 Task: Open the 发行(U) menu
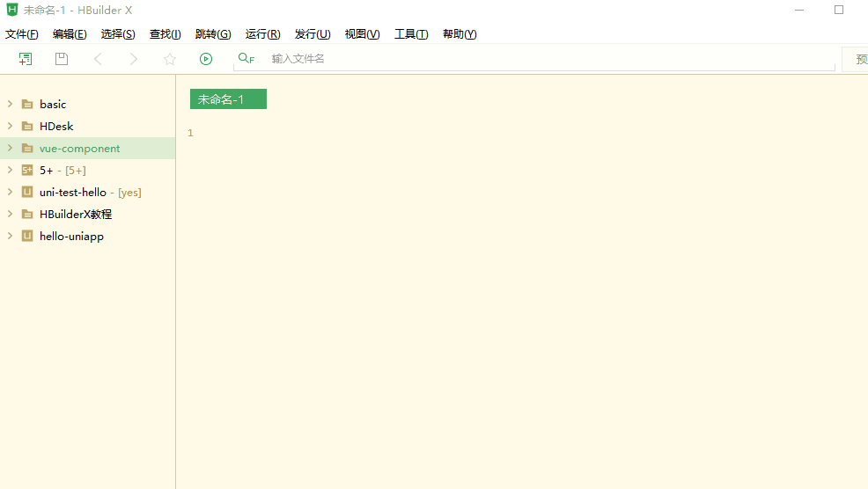(313, 34)
